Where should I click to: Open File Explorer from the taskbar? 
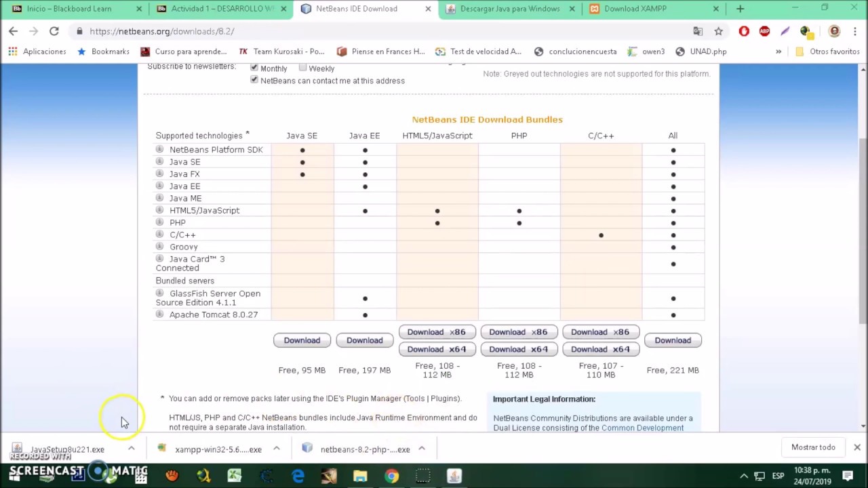pyautogui.click(x=360, y=476)
